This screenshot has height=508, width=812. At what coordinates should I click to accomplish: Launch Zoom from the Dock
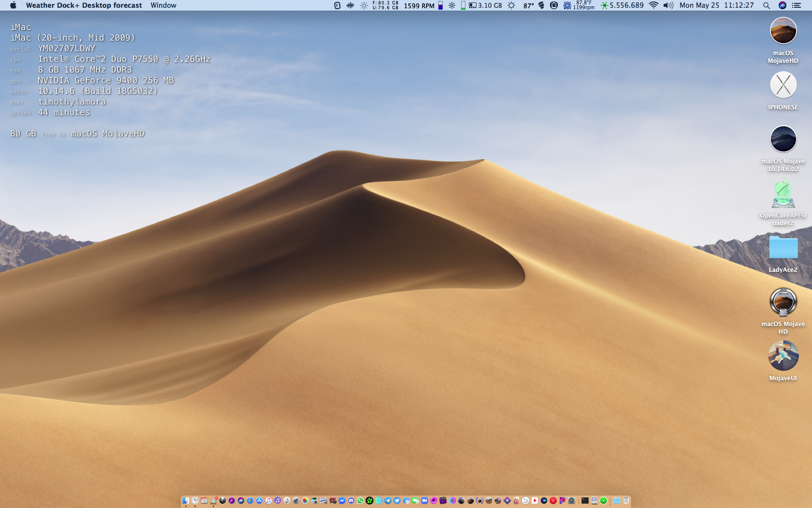coord(425,501)
